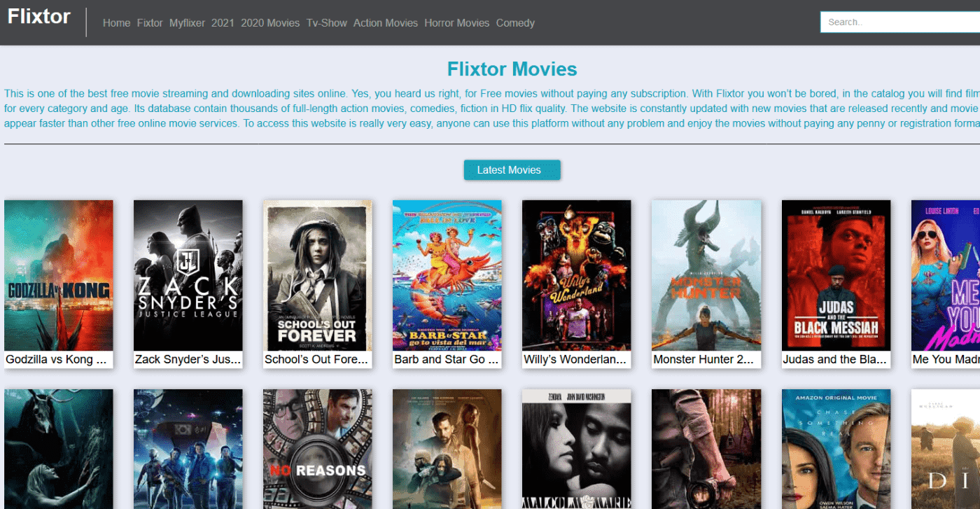
Task: Browse Action Movies category
Action: click(386, 23)
